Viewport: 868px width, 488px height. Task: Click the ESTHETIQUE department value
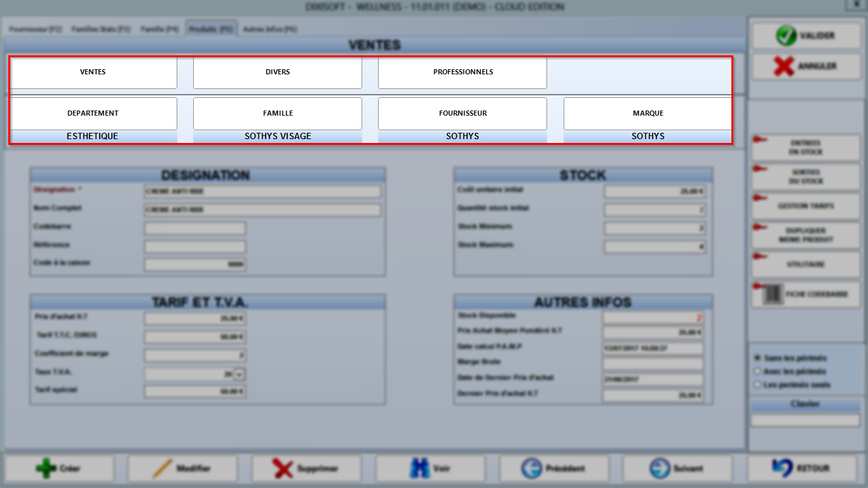click(93, 137)
